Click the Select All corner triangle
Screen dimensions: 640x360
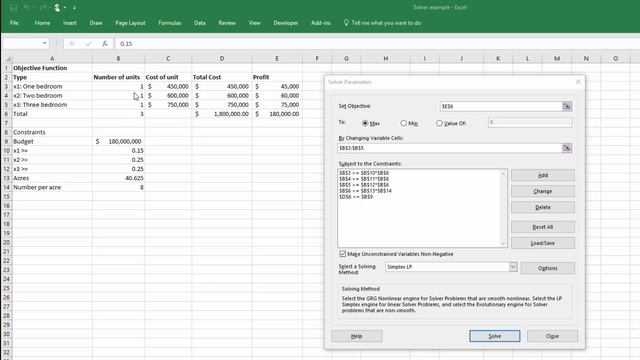(x=7, y=58)
